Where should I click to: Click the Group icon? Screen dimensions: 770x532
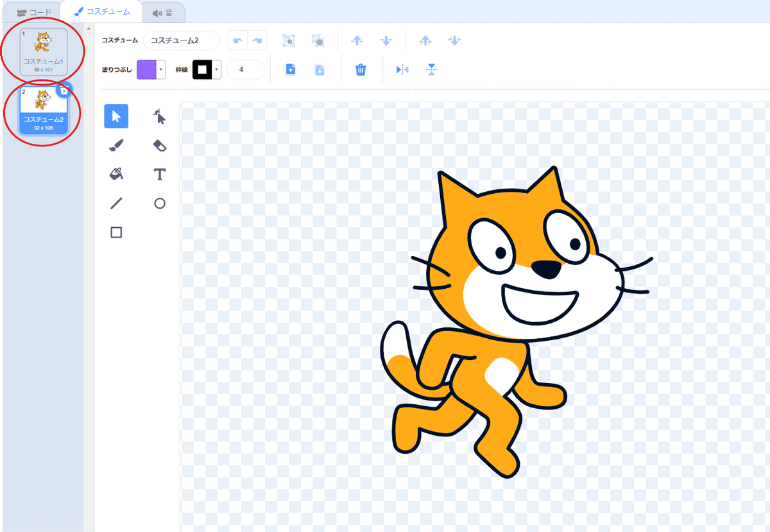pyautogui.click(x=289, y=40)
